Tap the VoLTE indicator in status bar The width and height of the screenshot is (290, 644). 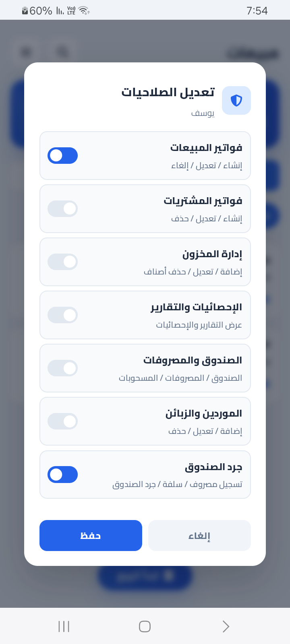71,11
